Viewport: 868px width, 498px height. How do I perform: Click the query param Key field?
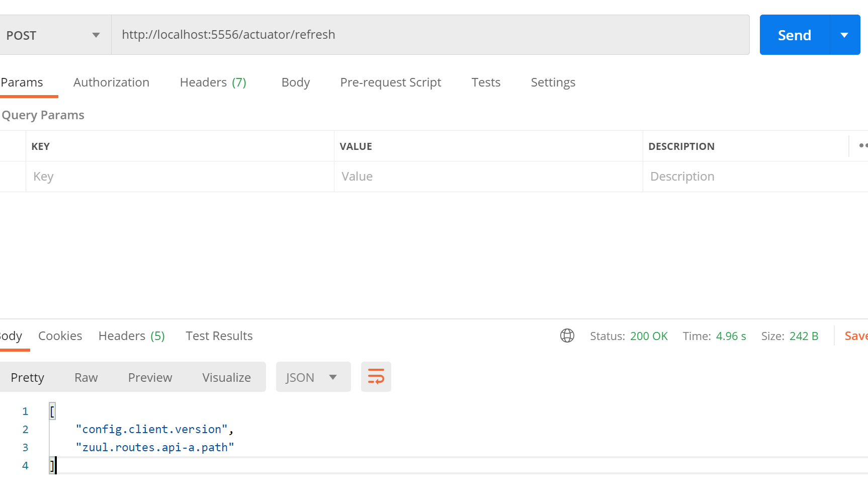180,177
